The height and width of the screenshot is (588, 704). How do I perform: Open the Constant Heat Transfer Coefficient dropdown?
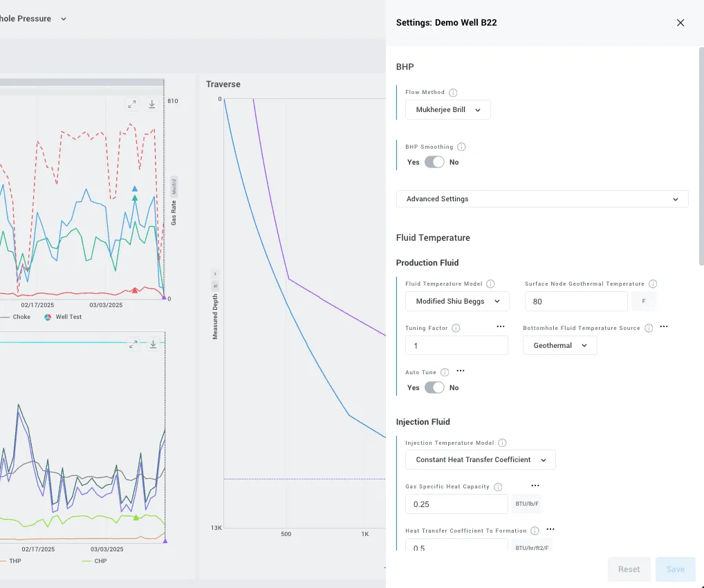(x=481, y=459)
